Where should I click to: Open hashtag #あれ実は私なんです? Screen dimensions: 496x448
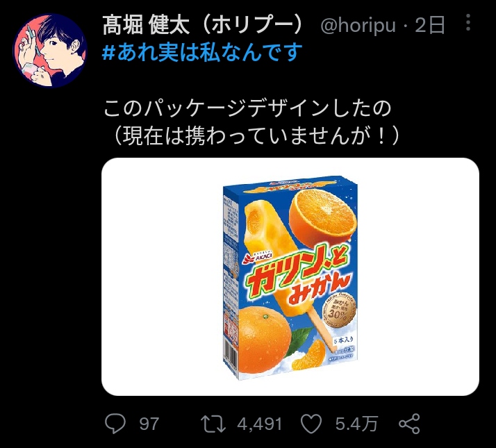coord(203,52)
